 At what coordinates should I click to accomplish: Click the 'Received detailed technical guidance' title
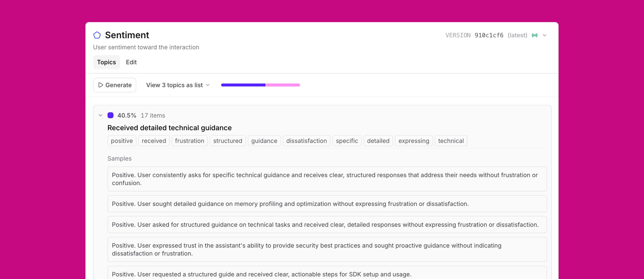click(x=169, y=128)
